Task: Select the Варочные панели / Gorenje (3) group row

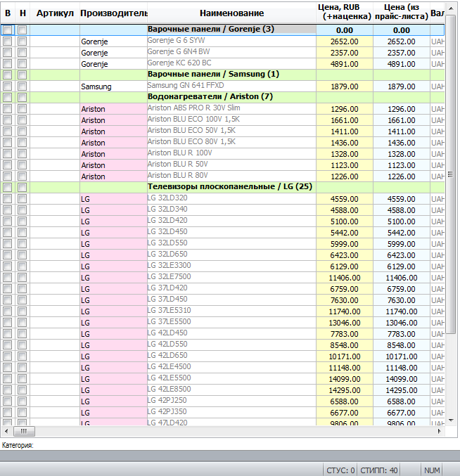Action: 222,30
